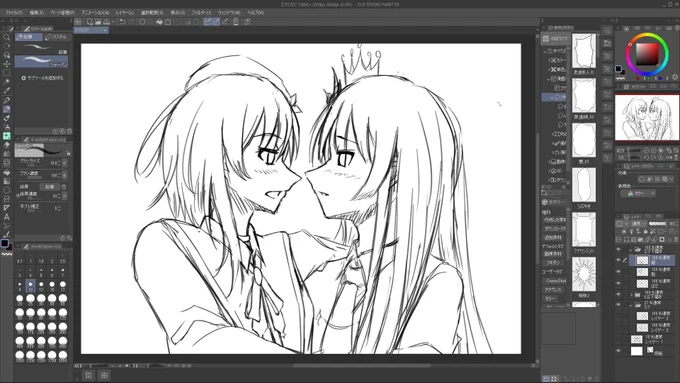680x383 pixels.
Task: Click trash icon in Layer palette
Action: tap(675, 239)
